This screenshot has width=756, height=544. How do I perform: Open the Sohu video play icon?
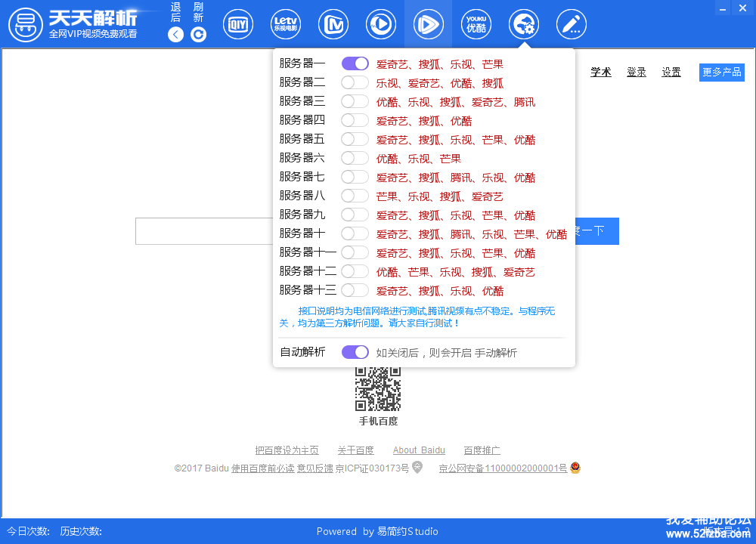coord(381,24)
